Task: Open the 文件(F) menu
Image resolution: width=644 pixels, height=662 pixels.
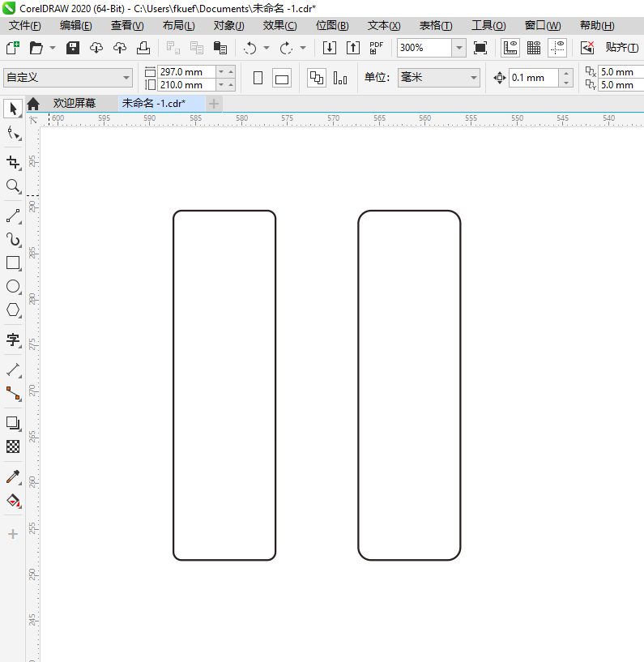Action: tap(25, 26)
